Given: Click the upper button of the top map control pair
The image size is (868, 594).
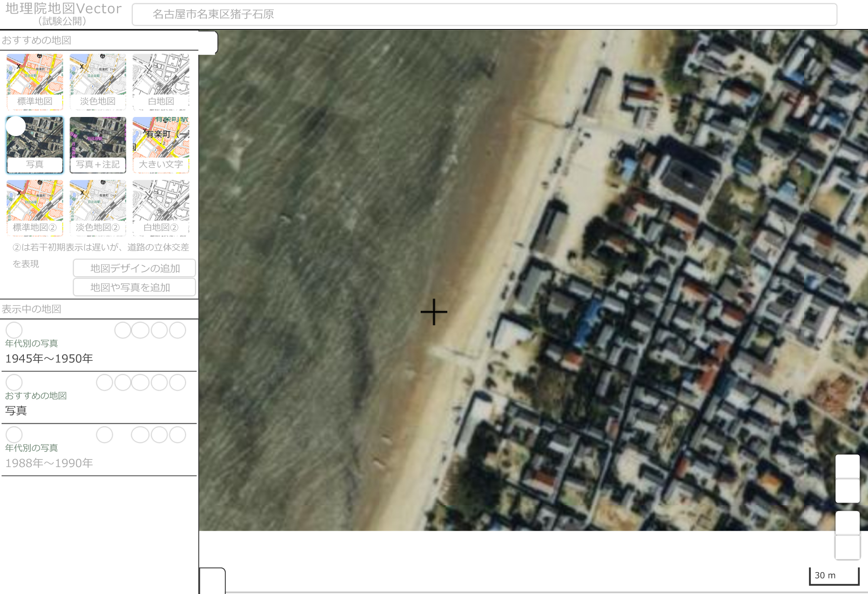Looking at the screenshot, I should coord(847,467).
